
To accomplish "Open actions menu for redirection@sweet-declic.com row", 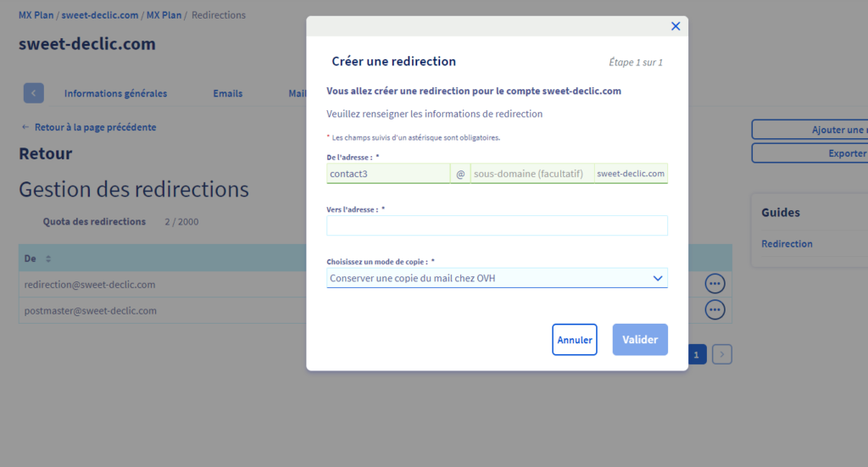I will pyautogui.click(x=715, y=284).
